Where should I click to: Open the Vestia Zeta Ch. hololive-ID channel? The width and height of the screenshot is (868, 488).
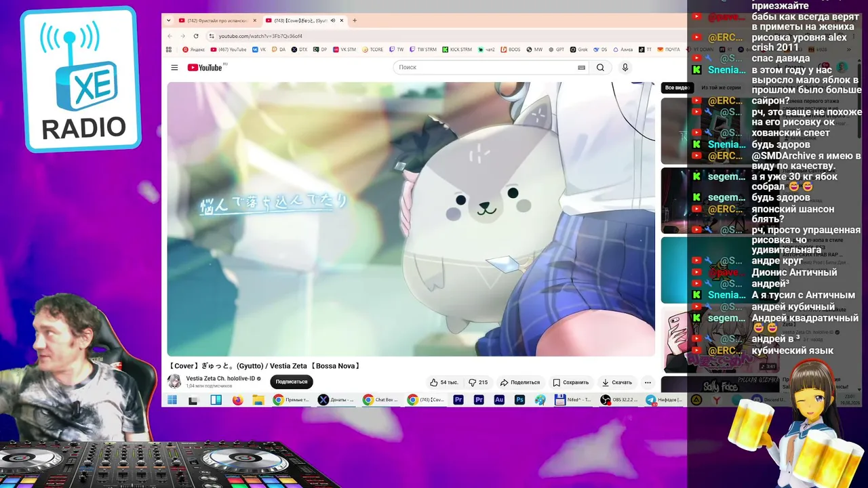click(x=220, y=378)
